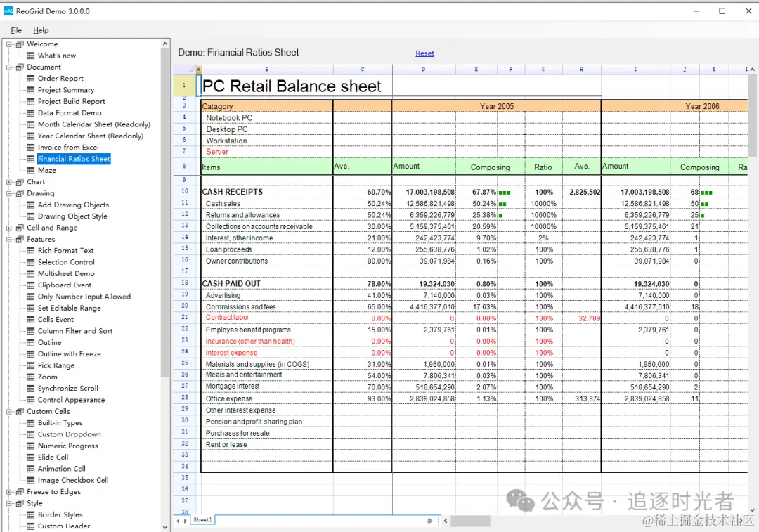Collapse the Document tree node

[x=9, y=67]
